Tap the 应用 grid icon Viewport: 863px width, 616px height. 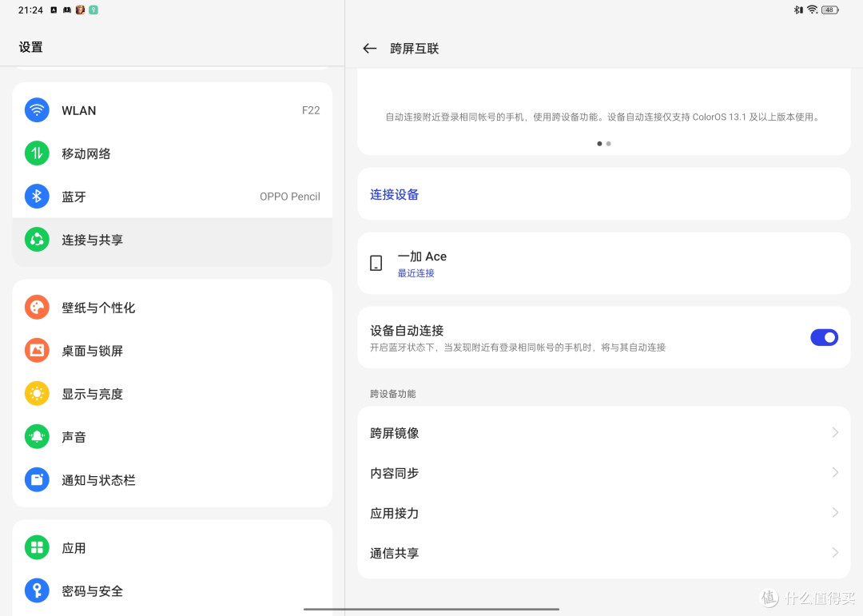(37, 548)
